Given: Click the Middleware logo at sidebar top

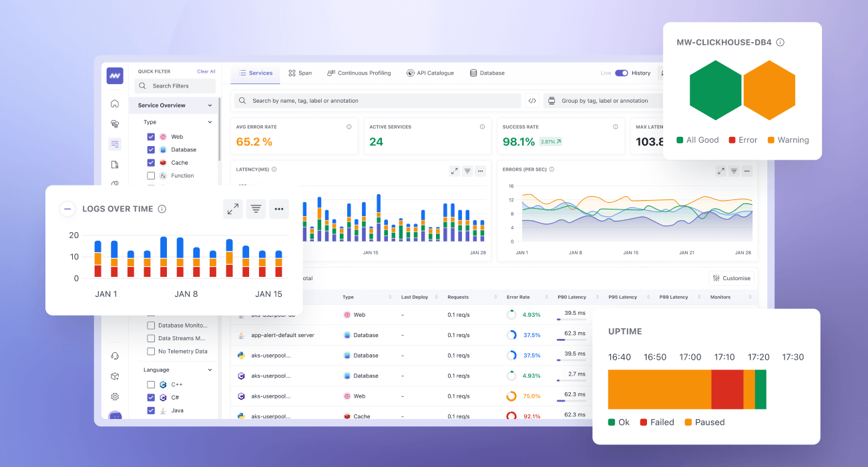Looking at the screenshot, I should point(114,75).
